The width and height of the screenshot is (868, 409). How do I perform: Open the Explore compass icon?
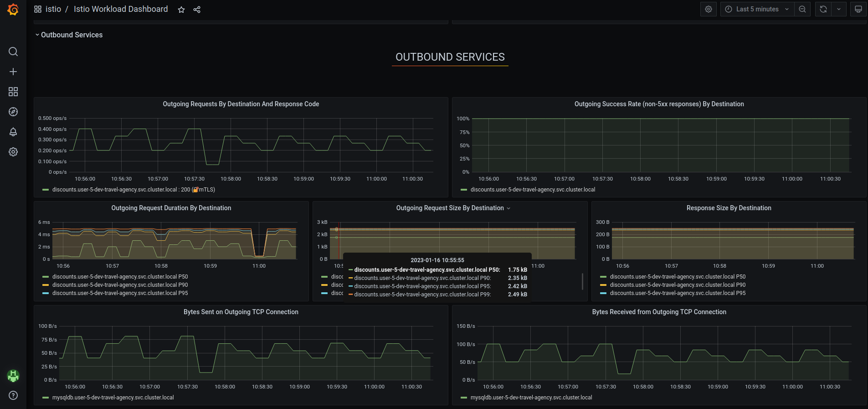coord(13,112)
